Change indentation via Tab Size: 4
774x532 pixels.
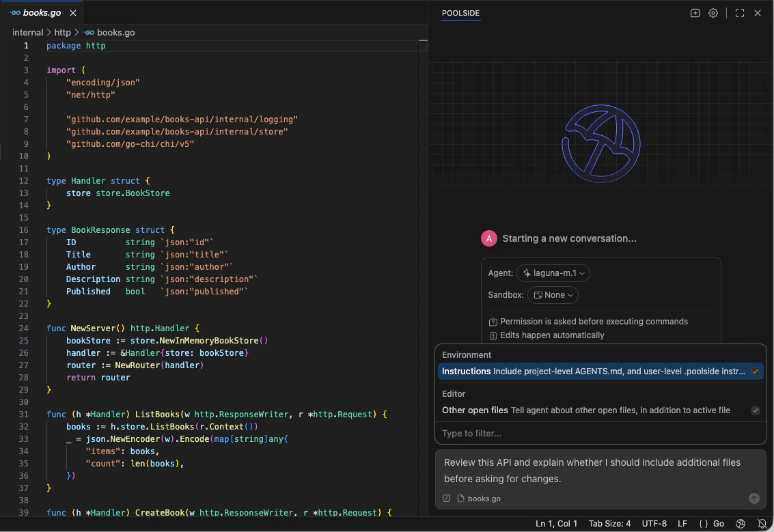(x=609, y=524)
